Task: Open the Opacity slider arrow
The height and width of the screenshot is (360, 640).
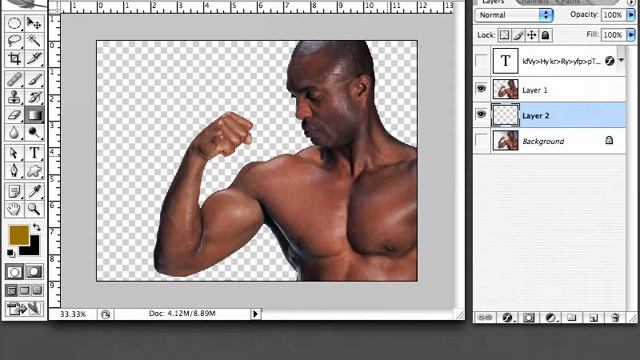Action: (631, 15)
